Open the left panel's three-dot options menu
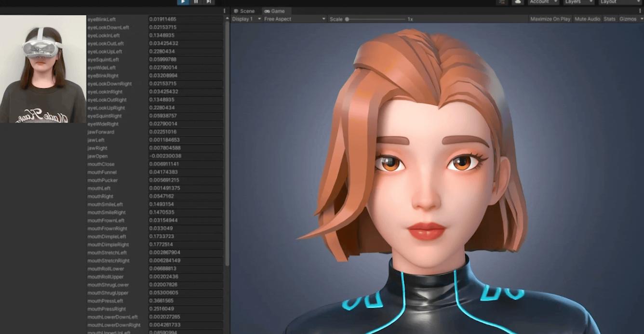The image size is (644, 334). tap(225, 11)
